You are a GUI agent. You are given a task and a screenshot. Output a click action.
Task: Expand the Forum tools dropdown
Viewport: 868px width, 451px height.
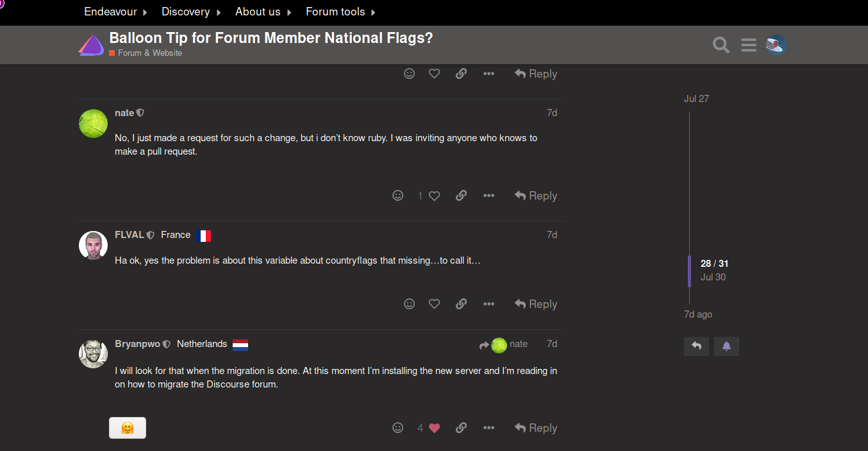(x=335, y=12)
